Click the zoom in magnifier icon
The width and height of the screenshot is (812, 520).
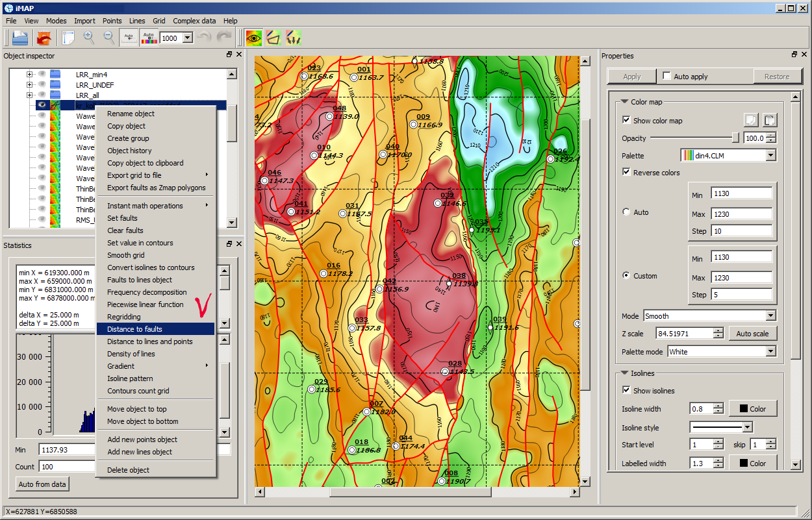[x=89, y=38]
